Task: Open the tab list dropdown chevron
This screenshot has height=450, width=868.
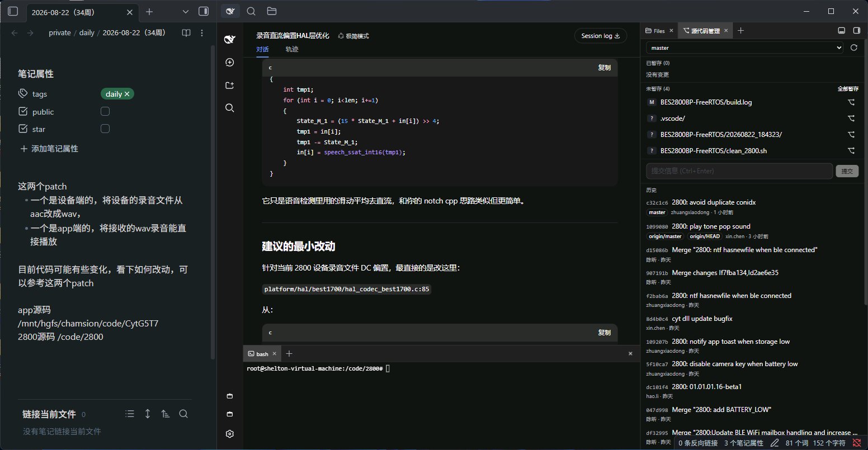Action: point(186,11)
